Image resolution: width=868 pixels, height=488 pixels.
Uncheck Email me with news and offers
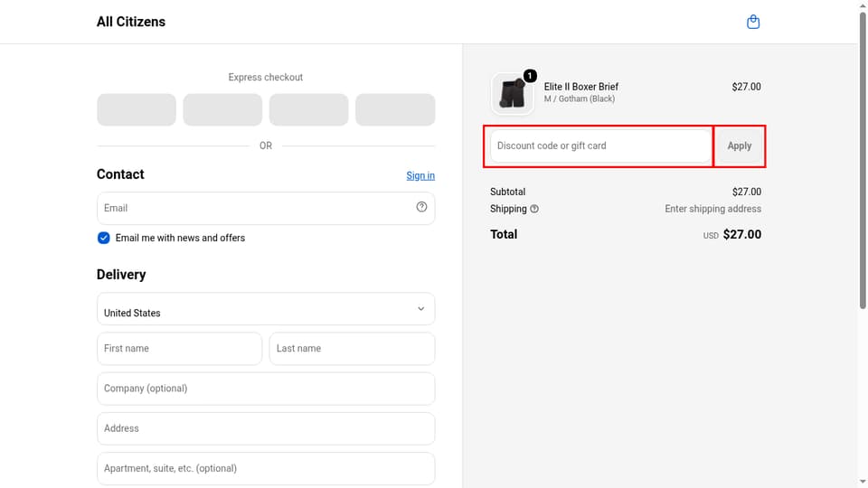point(103,238)
